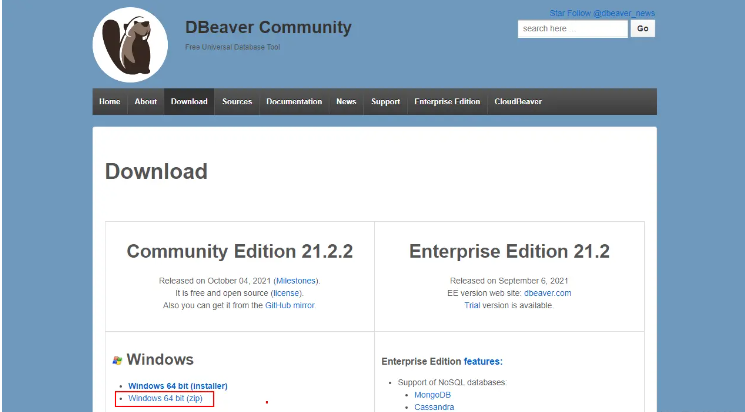Go to the Sources page

[x=237, y=102]
